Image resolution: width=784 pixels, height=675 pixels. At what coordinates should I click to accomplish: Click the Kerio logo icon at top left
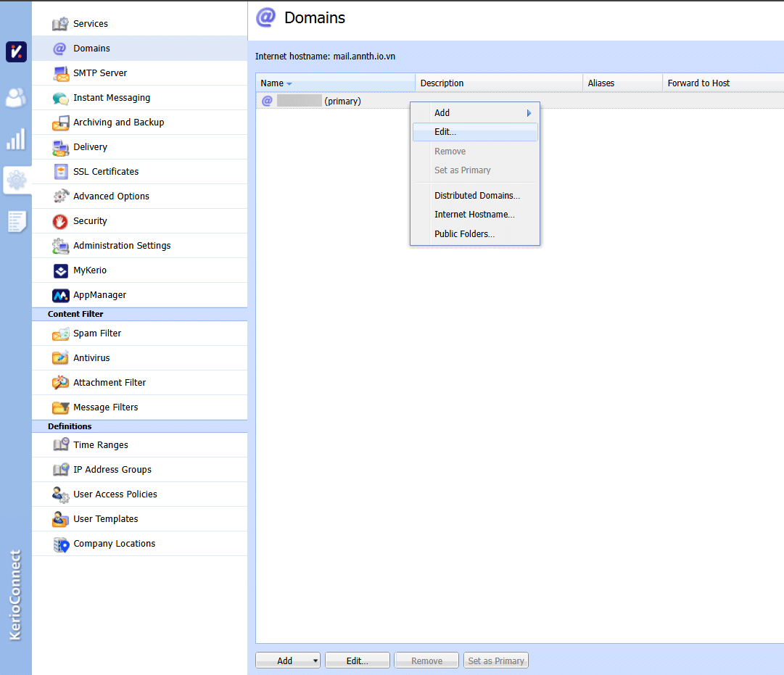coord(16,52)
